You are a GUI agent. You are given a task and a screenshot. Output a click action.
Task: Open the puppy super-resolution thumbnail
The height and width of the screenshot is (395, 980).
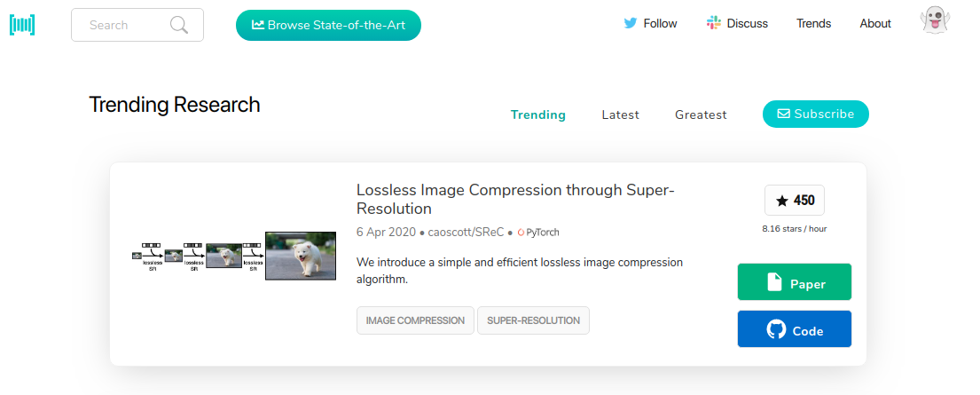click(234, 256)
